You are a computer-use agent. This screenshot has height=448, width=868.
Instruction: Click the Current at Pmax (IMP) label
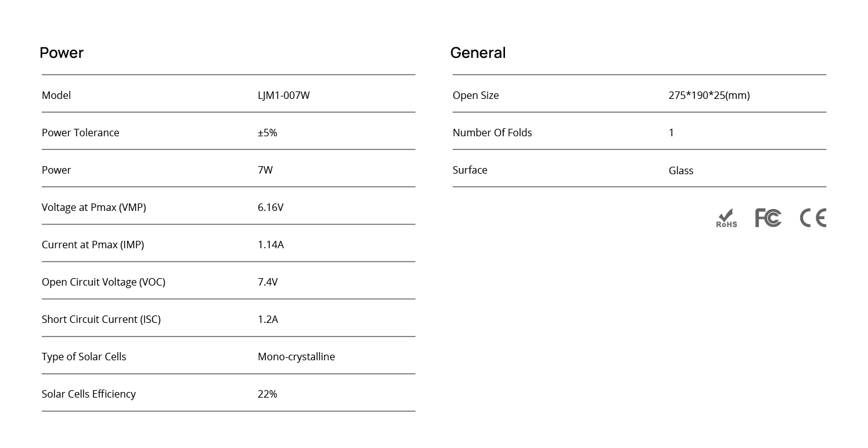pyautogui.click(x=93, y=245)
